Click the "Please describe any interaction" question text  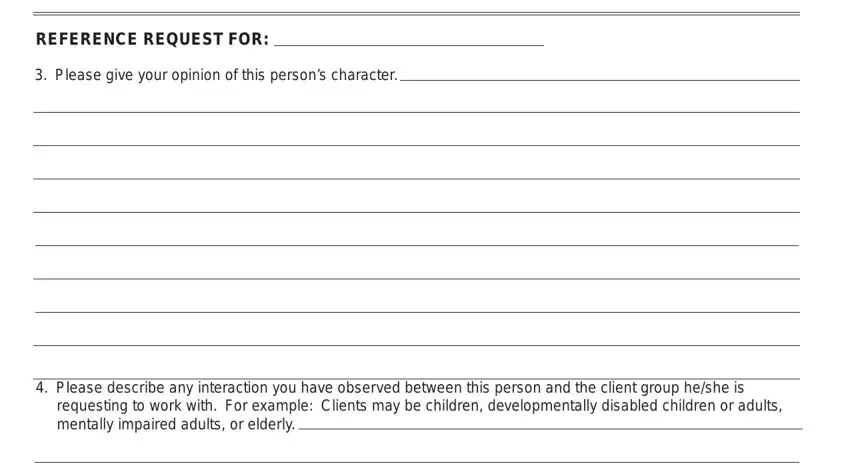pyautogui.click(x=400, y=388)
